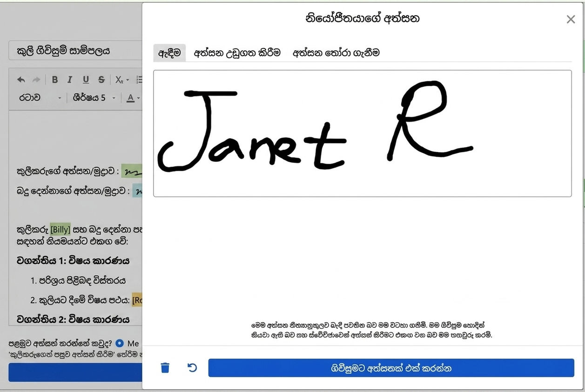Click the list formatting icon in editor toolbar
Image resolution: width=585 pixels, height=392 pixels.
coord(139,80)
